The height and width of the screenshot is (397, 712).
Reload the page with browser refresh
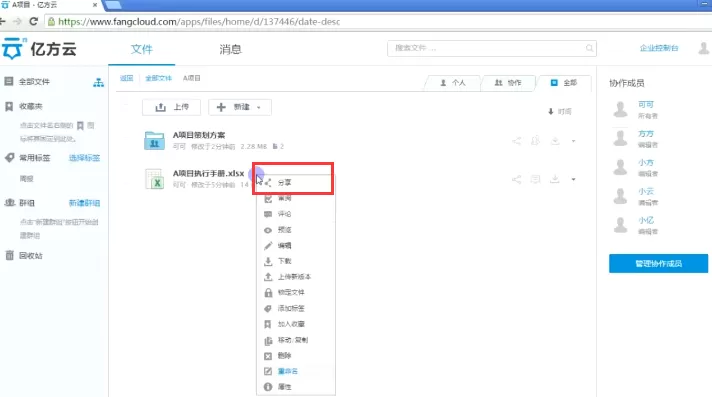pos(33,21)
